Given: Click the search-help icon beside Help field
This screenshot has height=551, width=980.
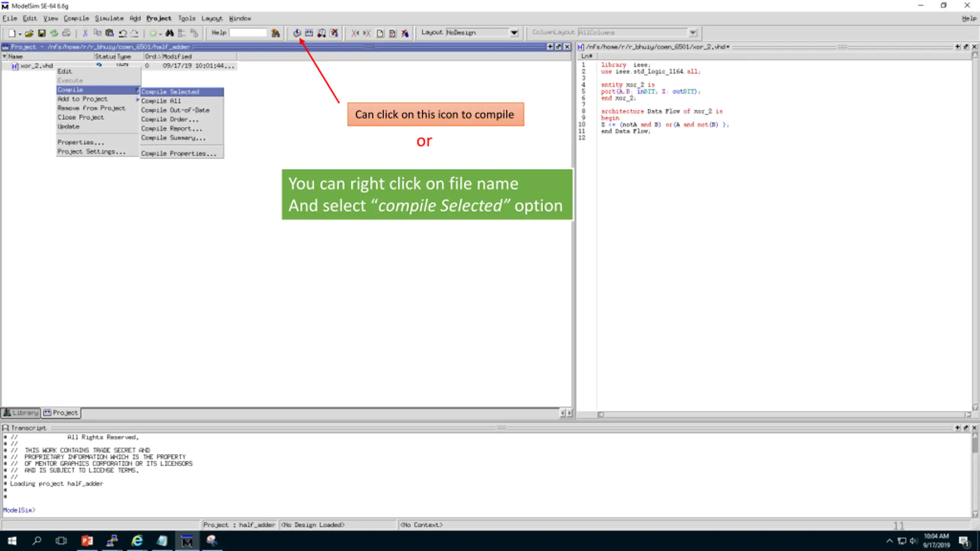Looking at the screenshot, I should (x=275, y=33).
